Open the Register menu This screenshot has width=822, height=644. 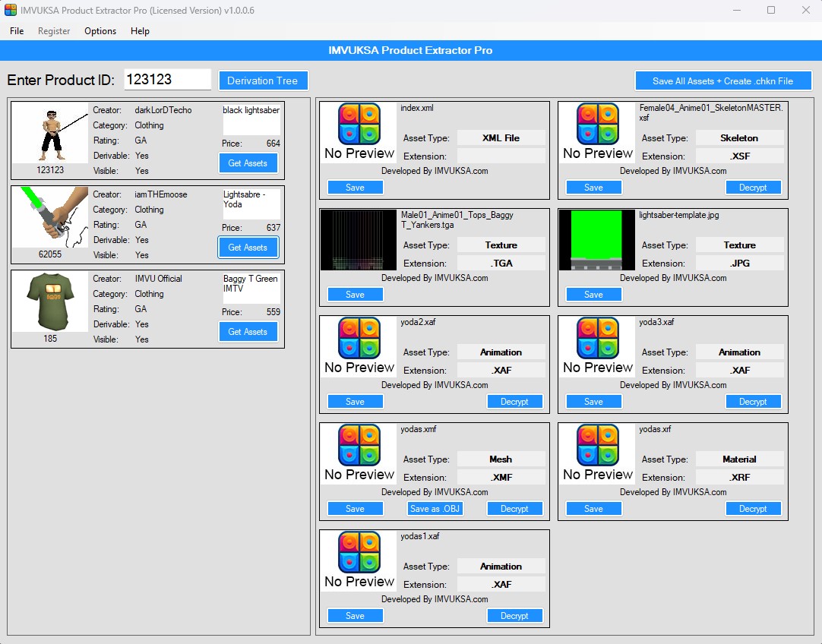(53, 31)
